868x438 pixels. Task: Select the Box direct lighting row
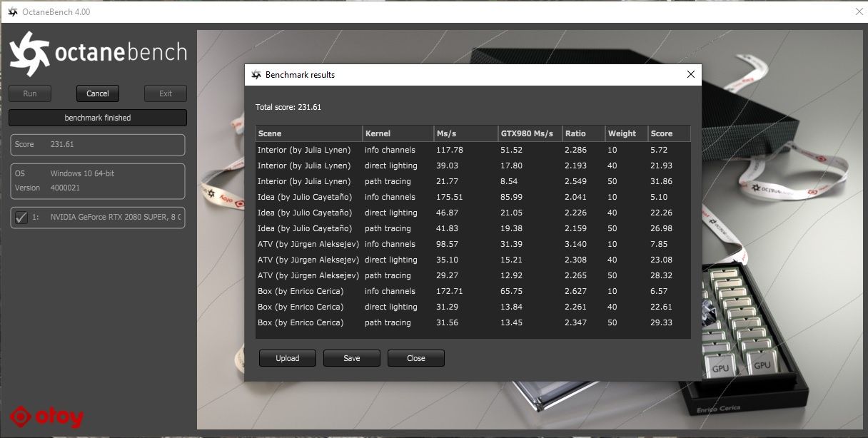tap(473, 307)
